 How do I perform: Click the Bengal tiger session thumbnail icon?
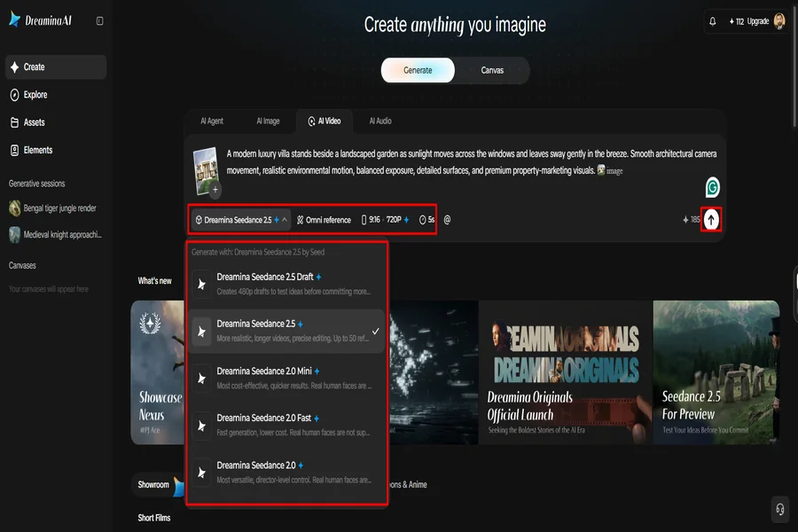(15, 208)
